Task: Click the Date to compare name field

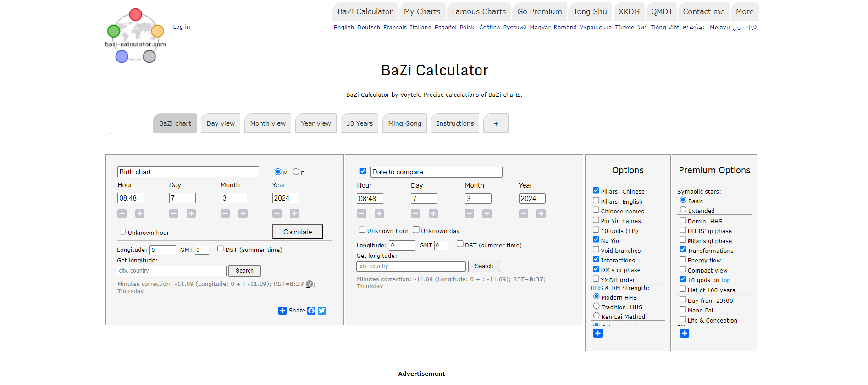Action: pos(436,172)
